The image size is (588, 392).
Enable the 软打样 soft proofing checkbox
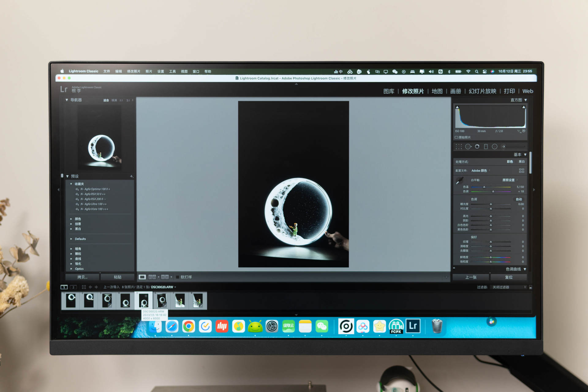pos(177,277)
